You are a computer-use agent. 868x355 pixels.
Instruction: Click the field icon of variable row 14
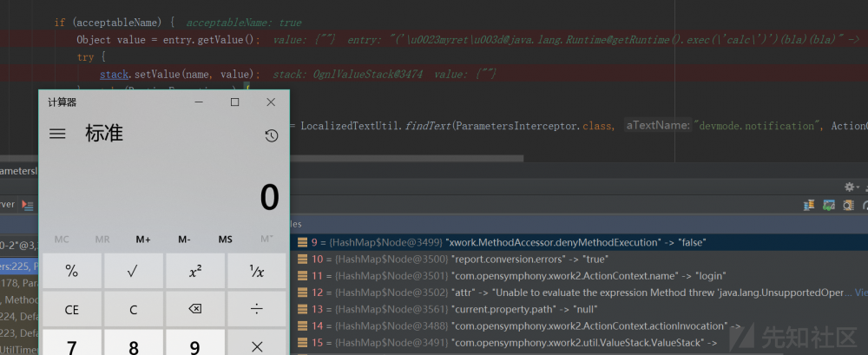pyautogui.click(x=302, y=325)
